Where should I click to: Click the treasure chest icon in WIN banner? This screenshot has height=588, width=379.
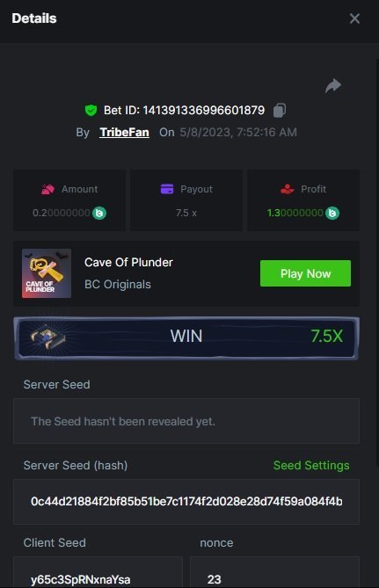click(x=47, y=337)
